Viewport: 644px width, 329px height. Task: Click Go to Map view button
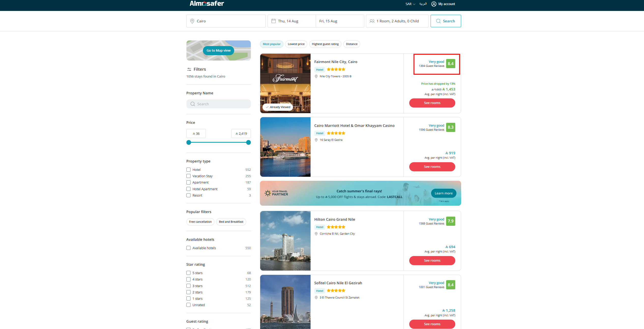pos(218,51)
